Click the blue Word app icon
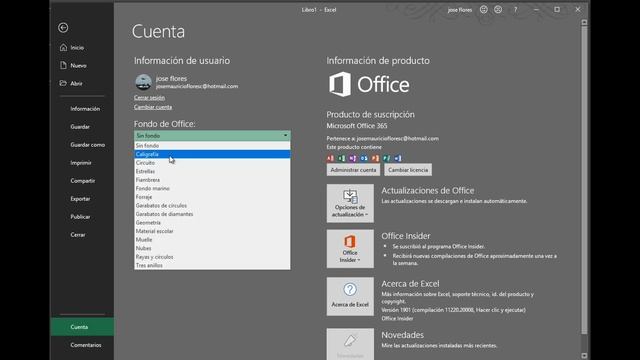The height and width of the screenshot is (360, 640). click(x=398, y=158)
